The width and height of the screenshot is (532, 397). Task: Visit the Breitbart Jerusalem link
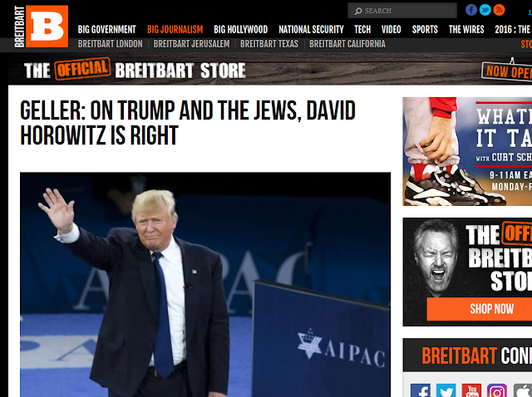[191, 44]
